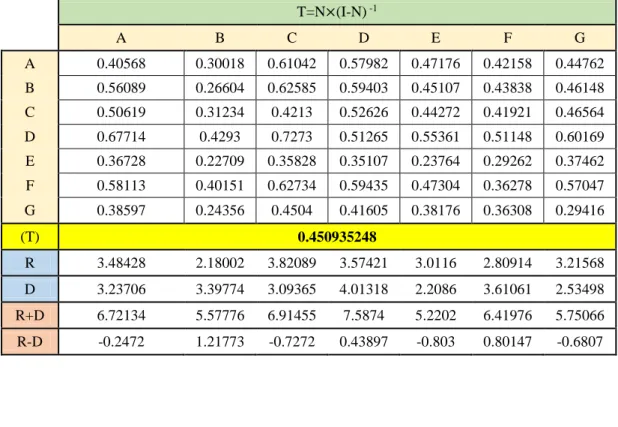Select the R+D row label
Screen dimensions: 618x427
point(30,315)
